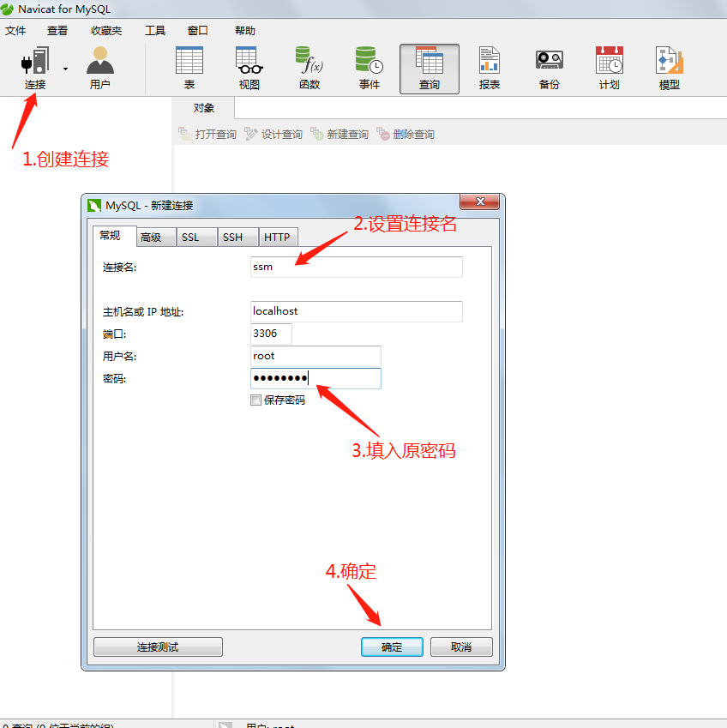Viewport: 727px width, 728px height.
Task: Open the 备份 backup toolbar icon
Action: pos(550,68)
